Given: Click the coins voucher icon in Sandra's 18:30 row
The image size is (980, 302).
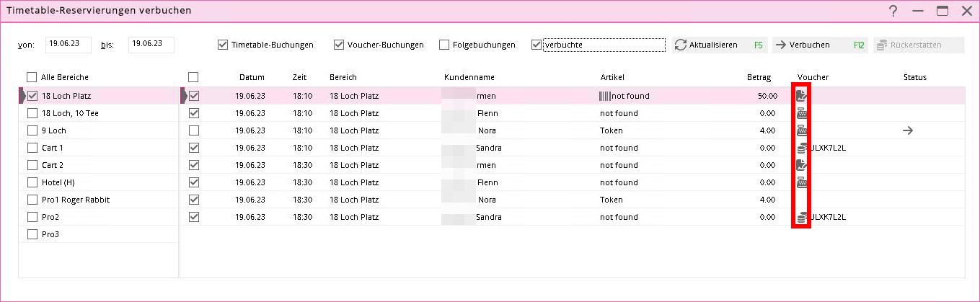Looking at the screenshot, I should coord(801,217).
